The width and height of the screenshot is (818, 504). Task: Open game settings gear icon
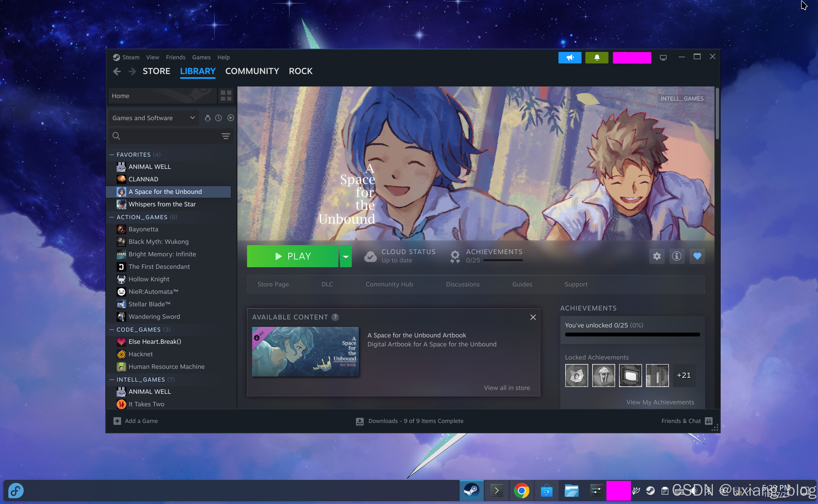[x=657, y=256]
